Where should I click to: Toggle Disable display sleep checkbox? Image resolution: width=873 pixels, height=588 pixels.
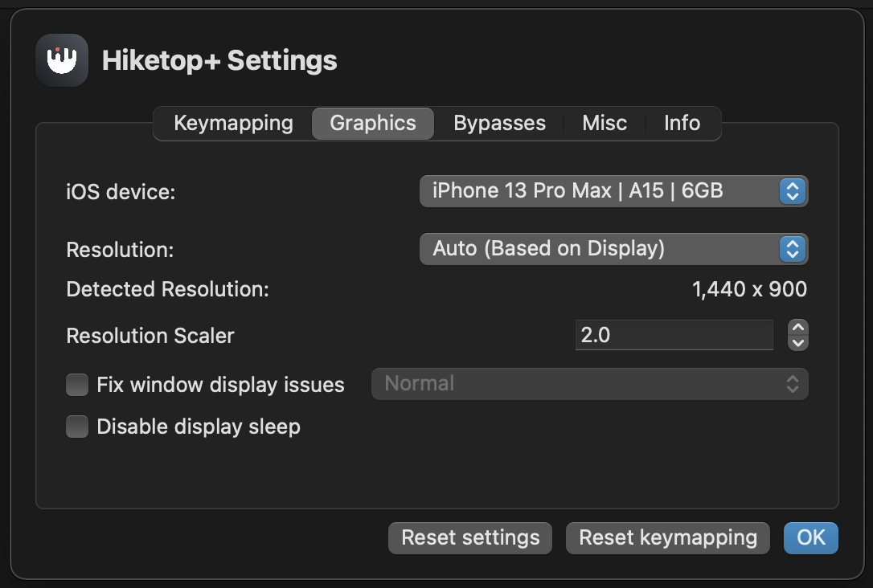pos(77,427)
